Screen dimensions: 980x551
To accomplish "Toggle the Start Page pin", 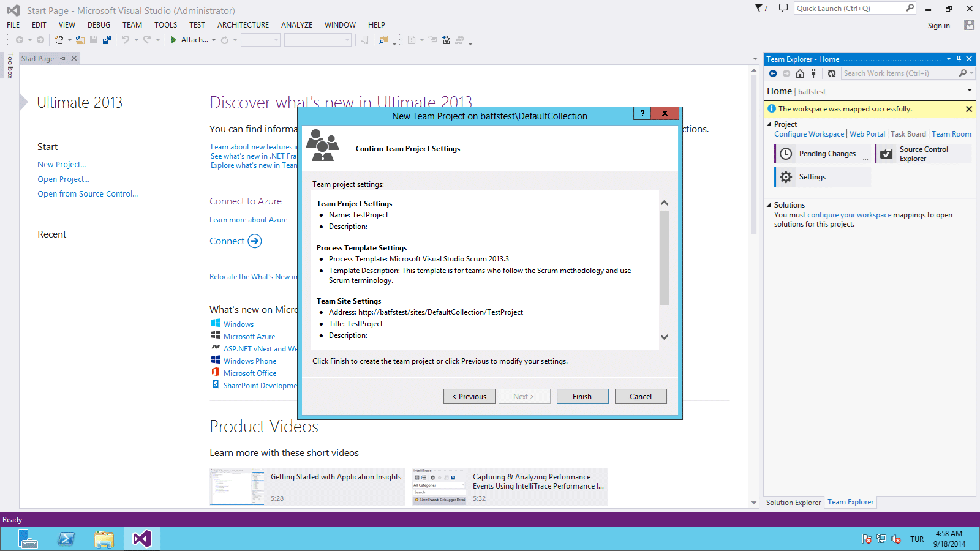I will [x=62, y=58].
